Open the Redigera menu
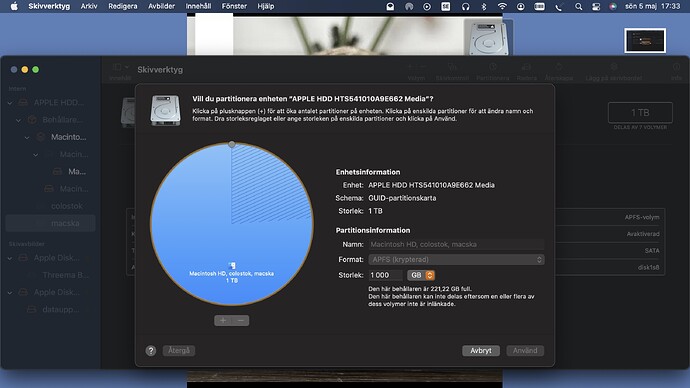The image size is (690, 388). [123, 7]
